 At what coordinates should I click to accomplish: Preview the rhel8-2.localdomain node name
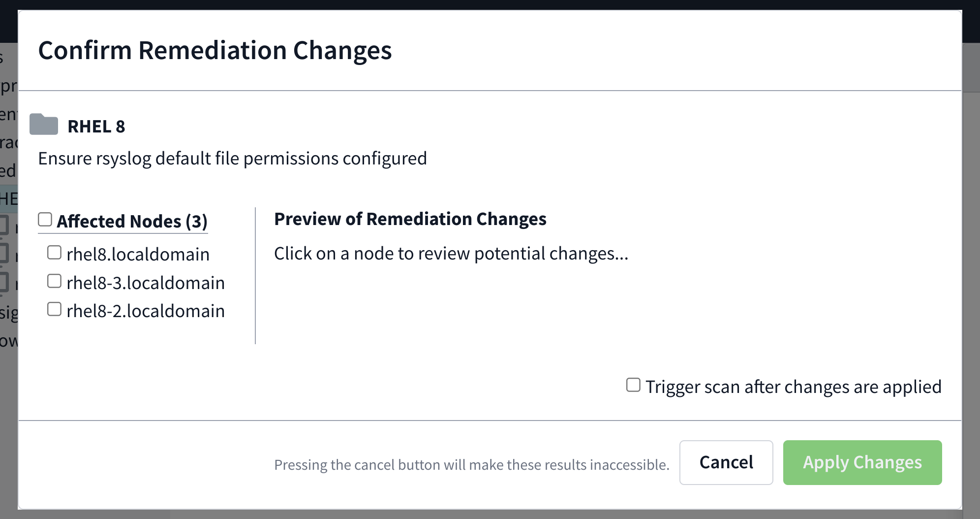coord(146,311)
